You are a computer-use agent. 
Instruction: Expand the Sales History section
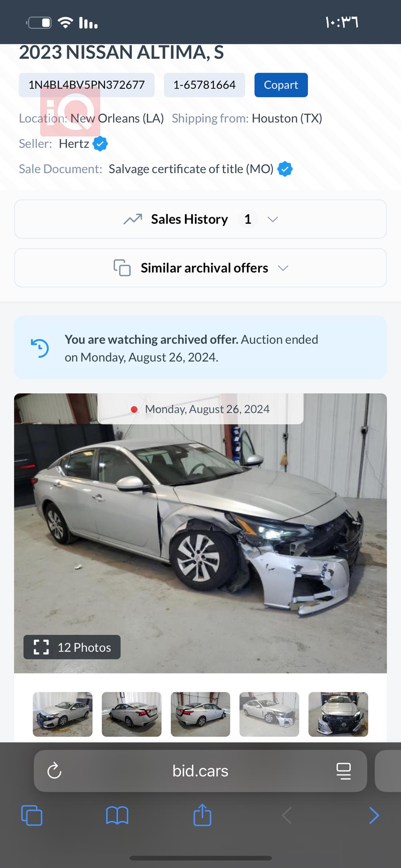[190, 219]
